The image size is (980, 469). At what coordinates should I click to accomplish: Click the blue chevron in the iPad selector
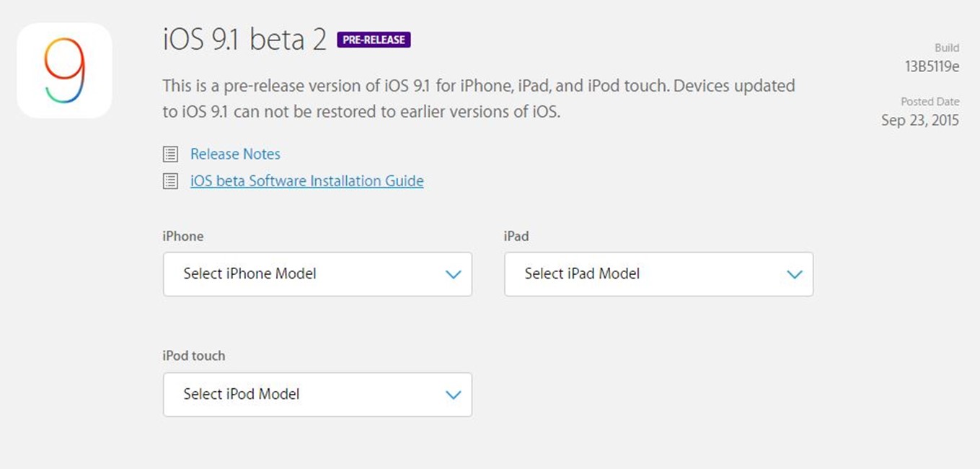click(x=795, y=274)
